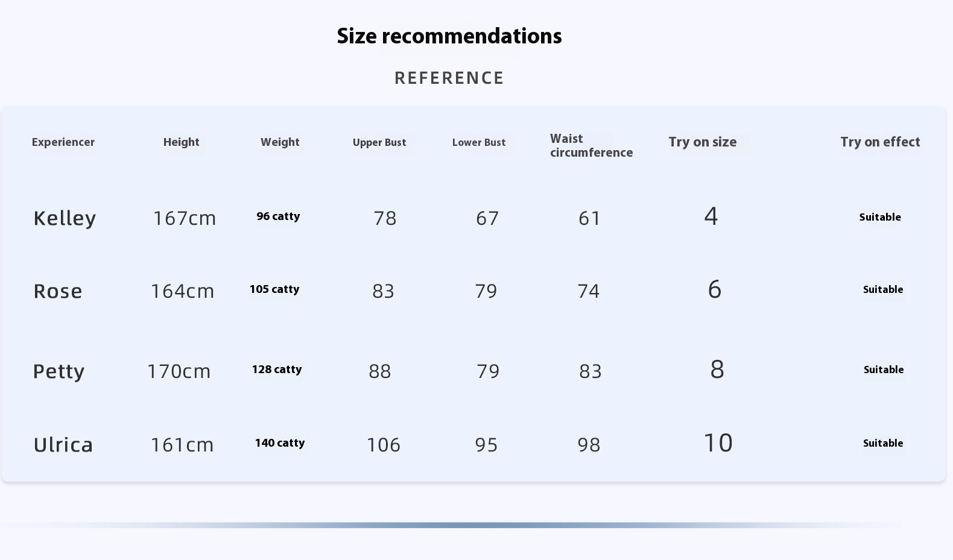This screenshot has width=953, height=560.
Task: Select the Try on size header
Action: [702, 142]
